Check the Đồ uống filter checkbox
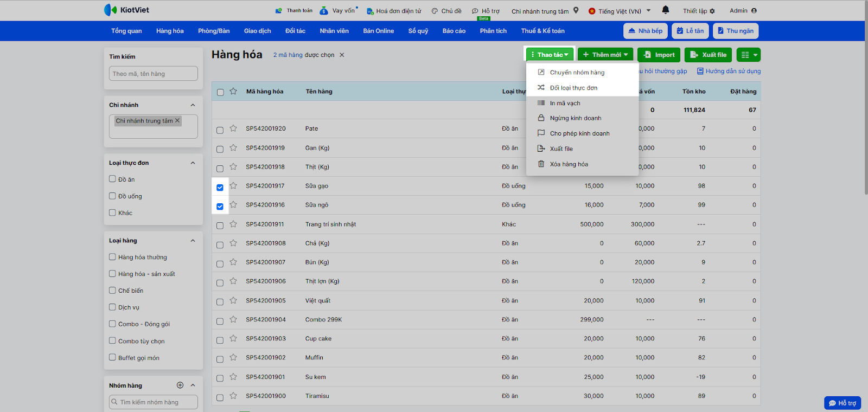This screenshot has width=868, height=412. (112, 196)
